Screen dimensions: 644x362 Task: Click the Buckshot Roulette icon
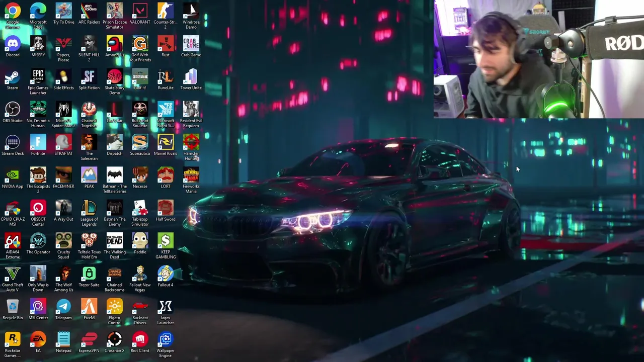140,109
